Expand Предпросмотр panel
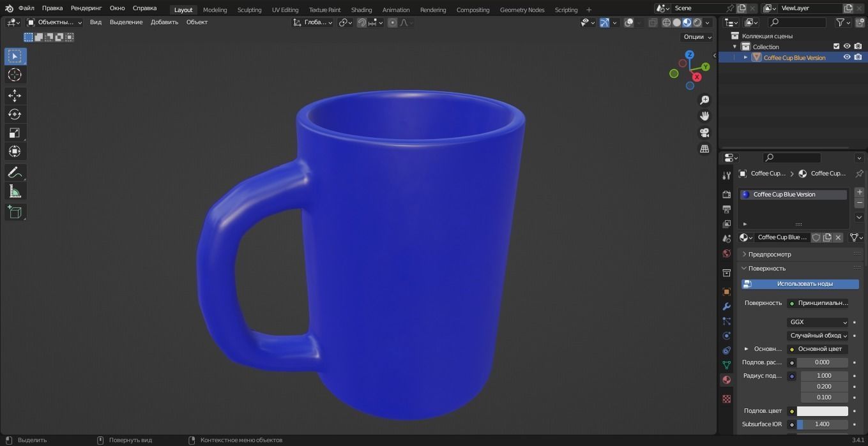The height and width of the screenshot is (446, 868). coord(770,254)
